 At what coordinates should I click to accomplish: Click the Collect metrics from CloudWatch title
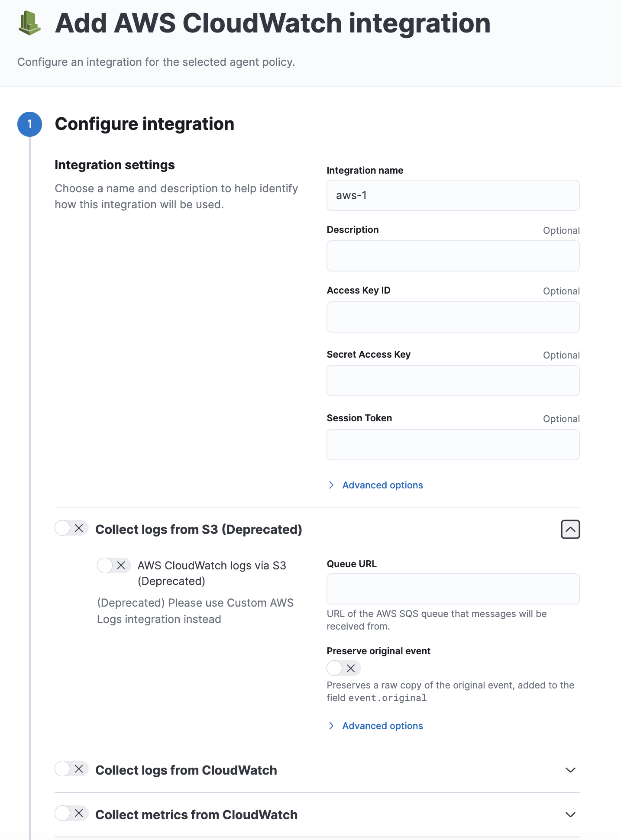[196, 815]
